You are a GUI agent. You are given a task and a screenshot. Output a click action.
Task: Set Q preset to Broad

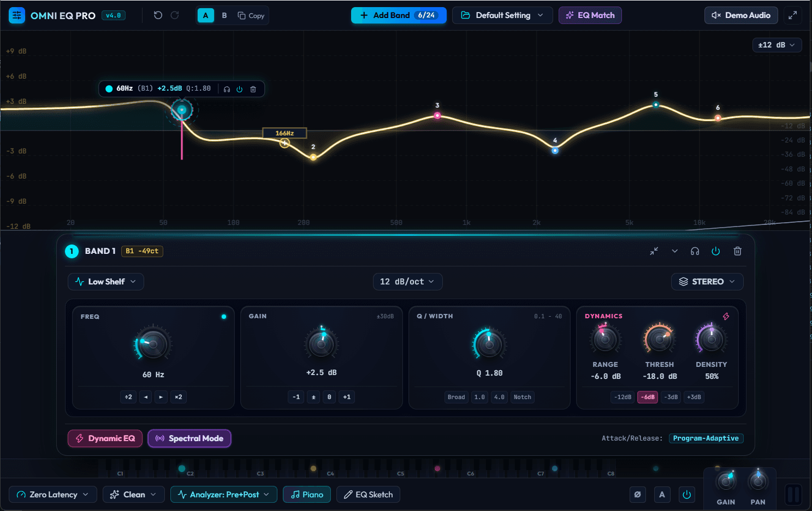(x=457, y=397)
